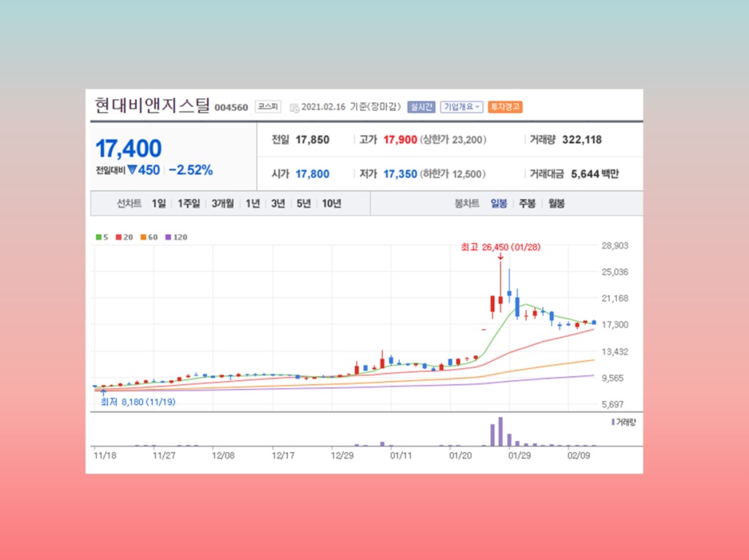749x560 pixels.
Task: Click the green 5-day average swatch
Action: click(98, 237)
